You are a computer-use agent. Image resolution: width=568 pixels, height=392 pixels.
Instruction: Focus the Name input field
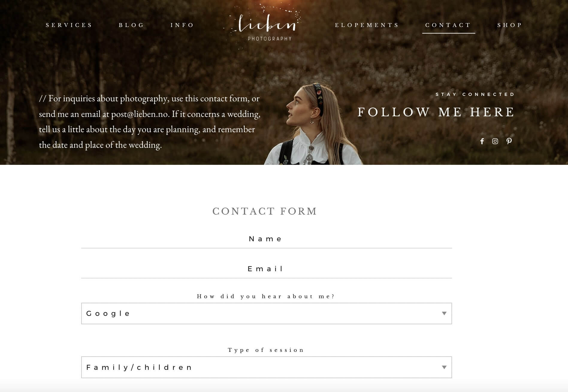point(266,239)
